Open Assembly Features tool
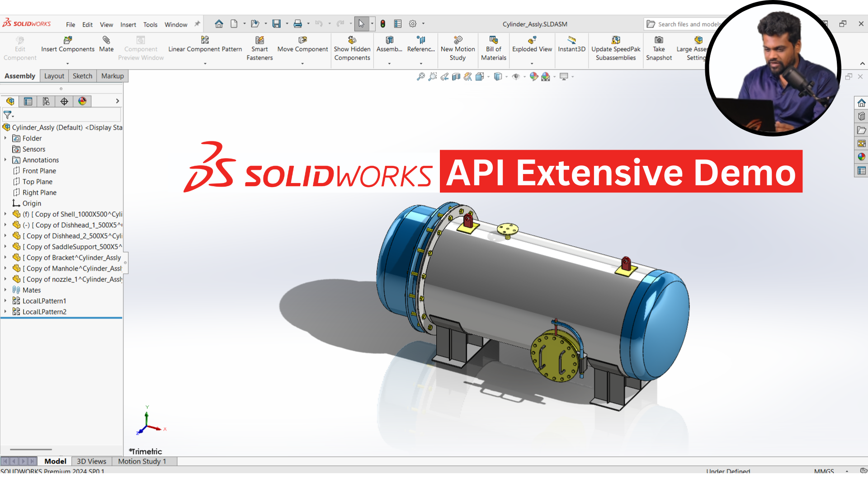Viewport: 868px width, 488px height. coord(389,44)
